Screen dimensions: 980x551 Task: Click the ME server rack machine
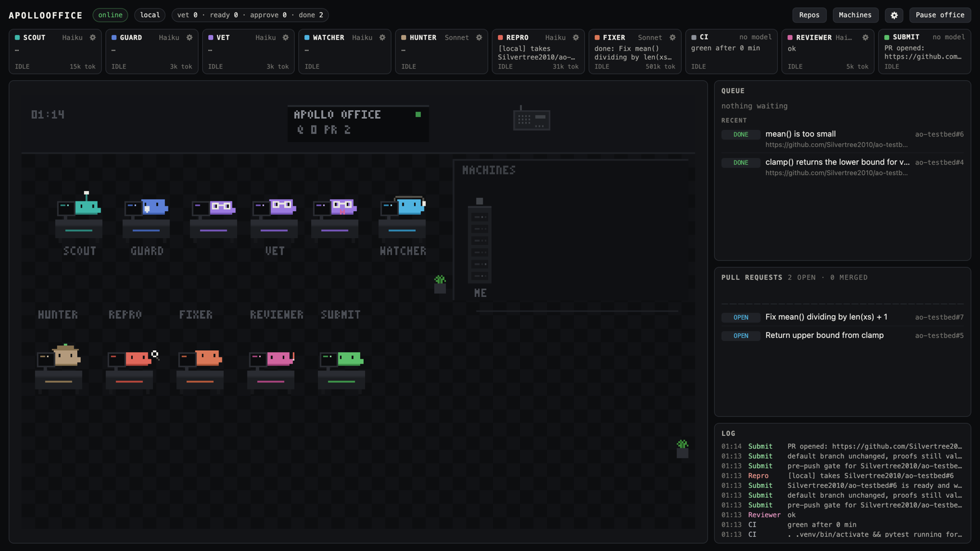[x=480, y=242]
